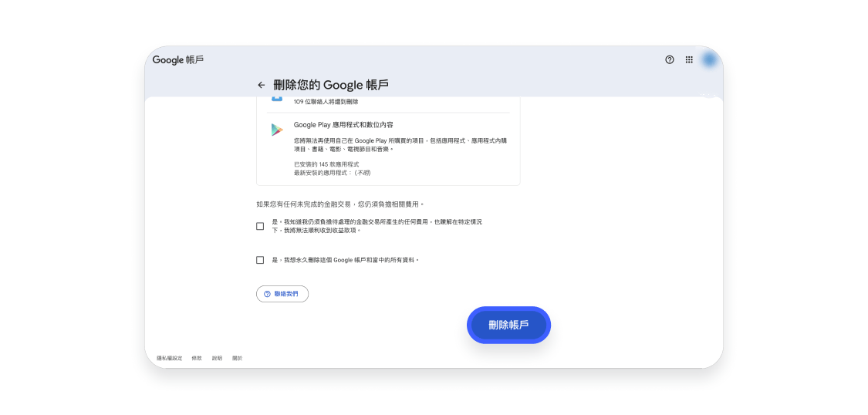Click the Google Play 應用程式和數位內容 heading
This screenshot has height=415, width=868.
[x=344, y=125]
